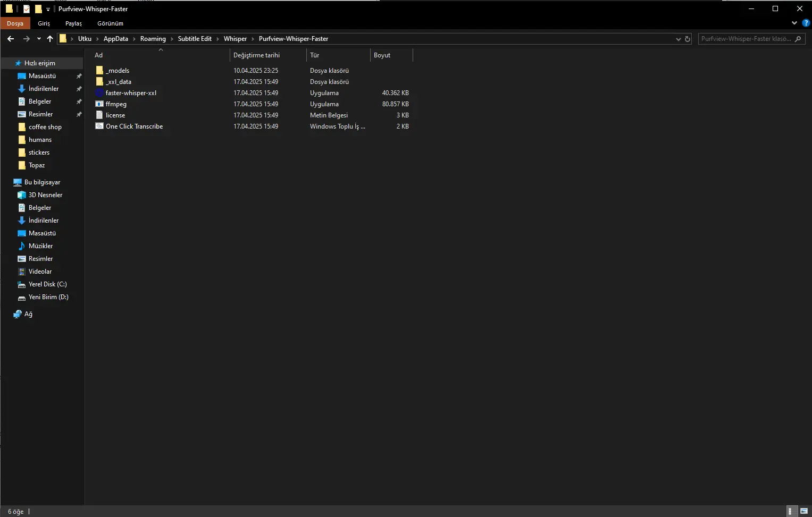The height and width of the screenshot is (517, 812).
Task: Click the search magnifier icon
Action: coord(798,39)
